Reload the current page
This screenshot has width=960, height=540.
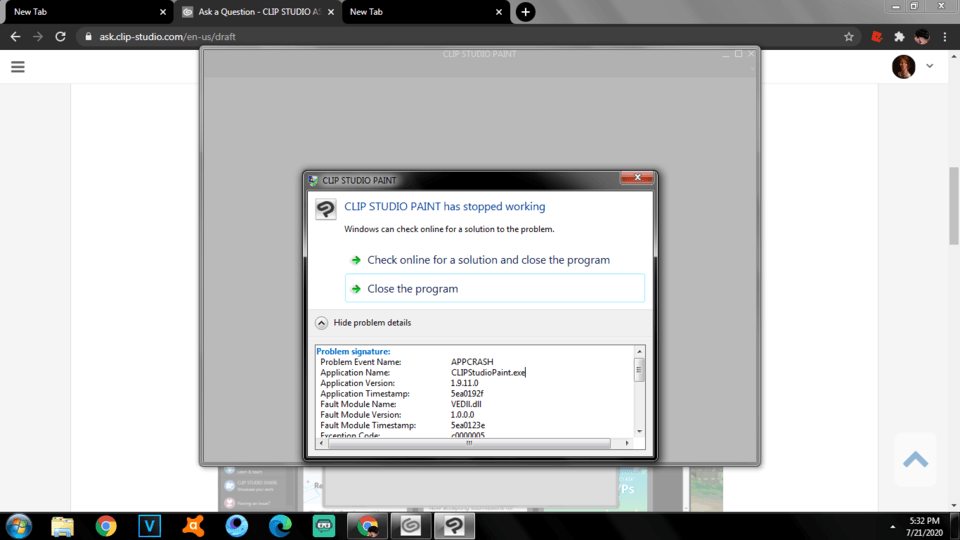pyautogui.click(x=60, y=37)
